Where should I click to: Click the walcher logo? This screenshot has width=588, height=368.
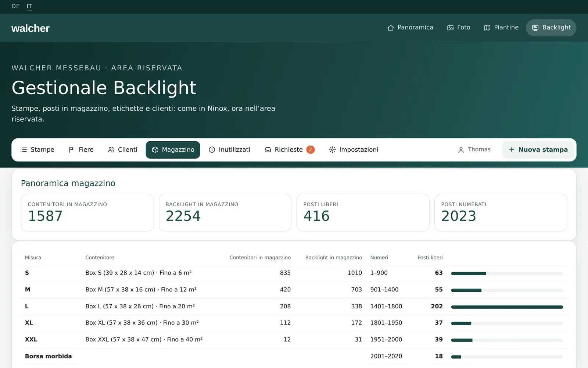pyautogui.click(x=31, y=28)
